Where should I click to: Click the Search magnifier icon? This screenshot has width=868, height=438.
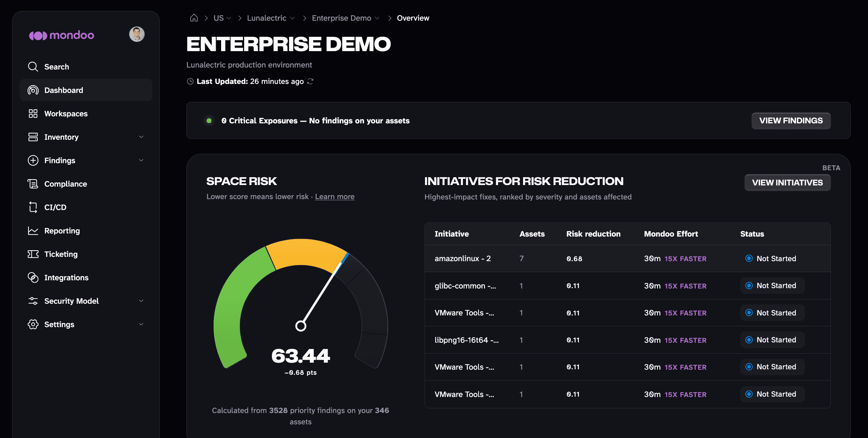pyautogui.click(x=33, y=67)
